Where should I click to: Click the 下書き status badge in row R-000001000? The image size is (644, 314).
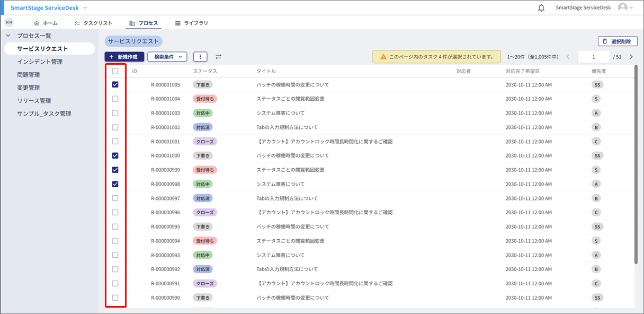[203, 155]
